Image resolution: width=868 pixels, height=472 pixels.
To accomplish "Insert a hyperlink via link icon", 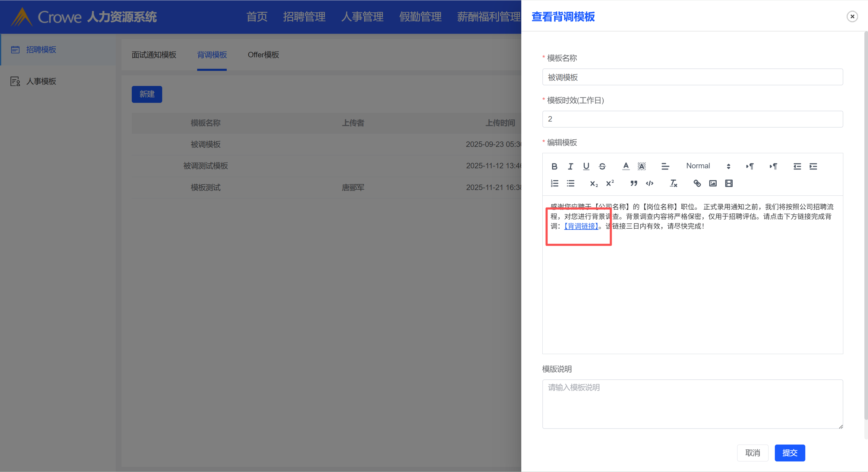I will [x=697, y=183].
